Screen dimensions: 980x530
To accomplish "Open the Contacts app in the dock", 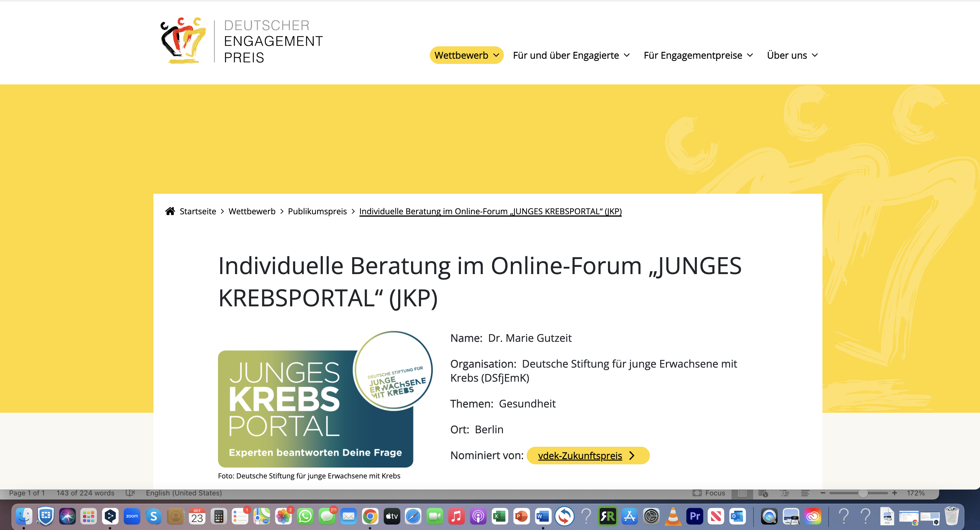I will coord(175,516).
